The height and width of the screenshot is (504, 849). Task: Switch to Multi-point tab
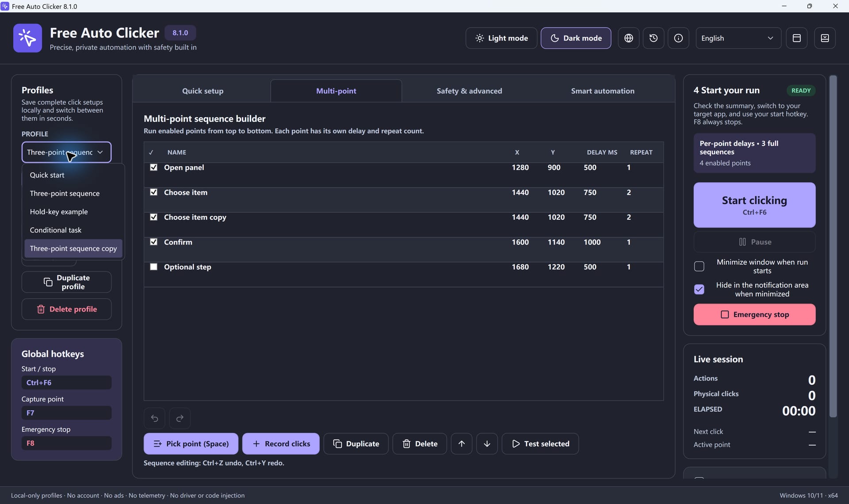click(x=336, y=91)
